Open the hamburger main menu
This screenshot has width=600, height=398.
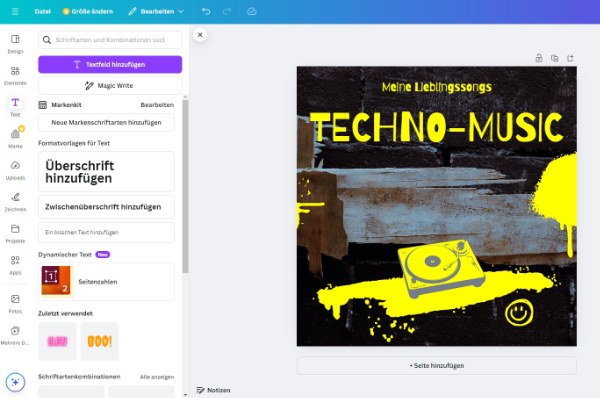pos(15,11)
